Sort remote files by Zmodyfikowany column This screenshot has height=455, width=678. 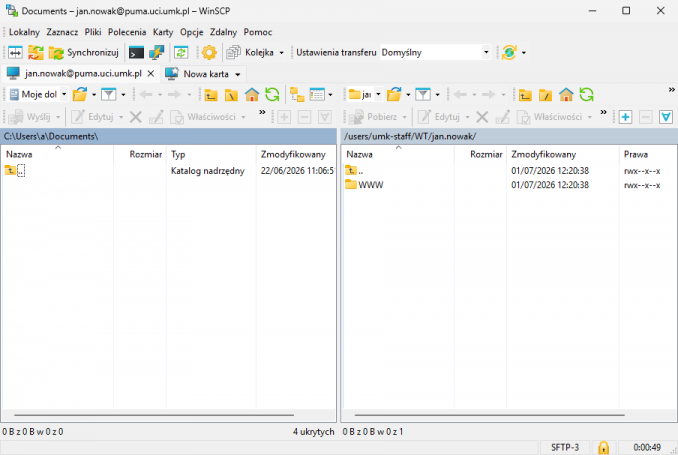(563, 154)
